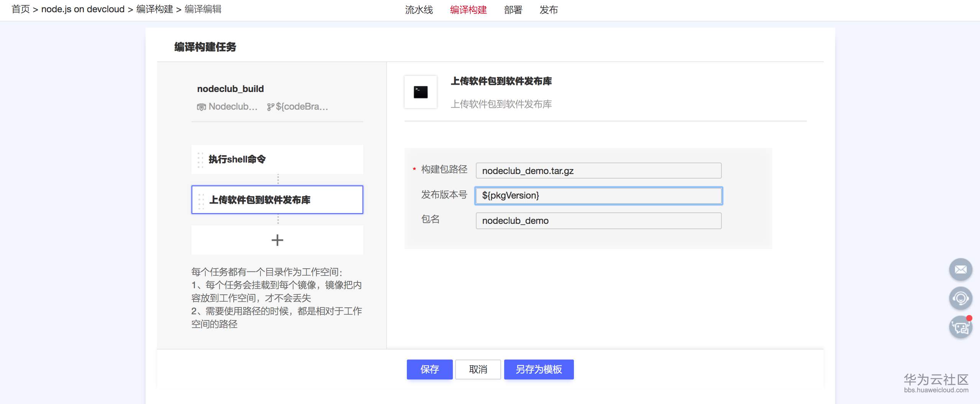This screenshot has height=404, width=980.
Task: Click the 保存 button
Action: (x=429, y=369)
